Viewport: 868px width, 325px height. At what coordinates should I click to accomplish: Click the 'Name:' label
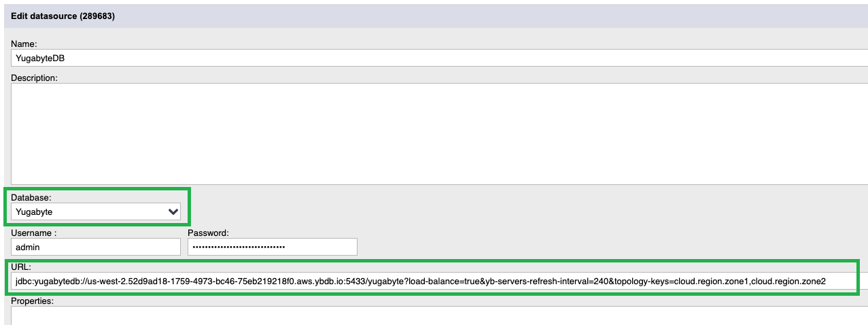click(x=24, y=44)
